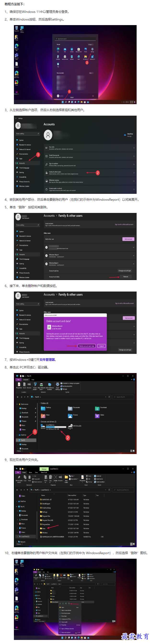This screenshot has width=151, height=644.
Task: Switch to Share tab in Local Disk (C:) window
Action: (x=30, y=472)
